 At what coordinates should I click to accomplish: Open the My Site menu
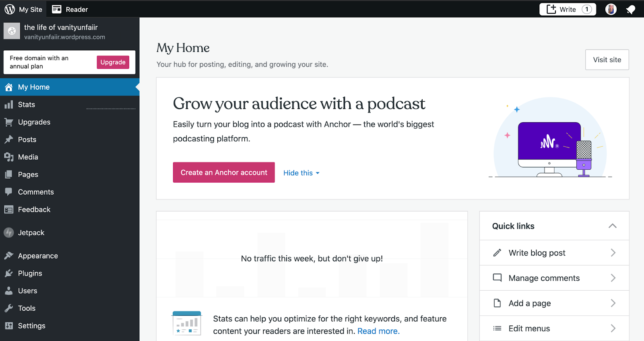(23, 9)
